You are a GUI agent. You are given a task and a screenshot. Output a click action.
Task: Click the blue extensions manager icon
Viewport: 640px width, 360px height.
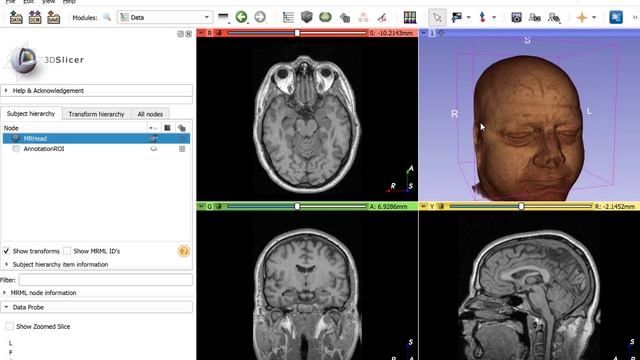coord(616,17)
